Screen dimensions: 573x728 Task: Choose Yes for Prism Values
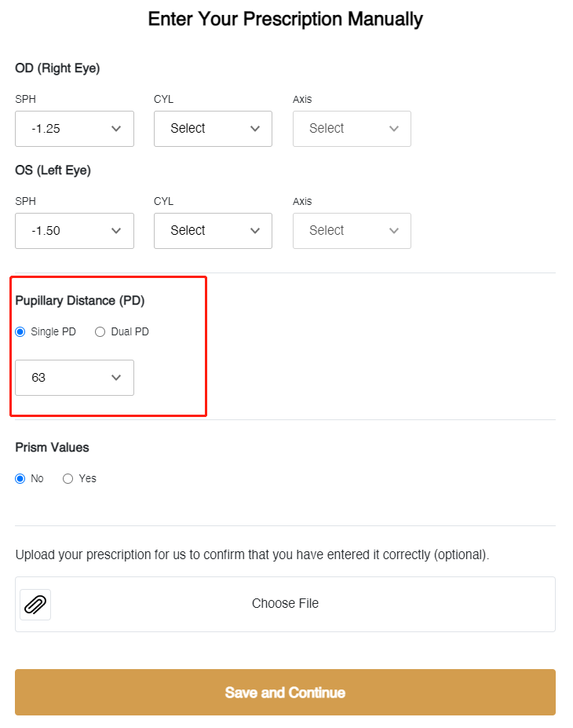point(68,479)
